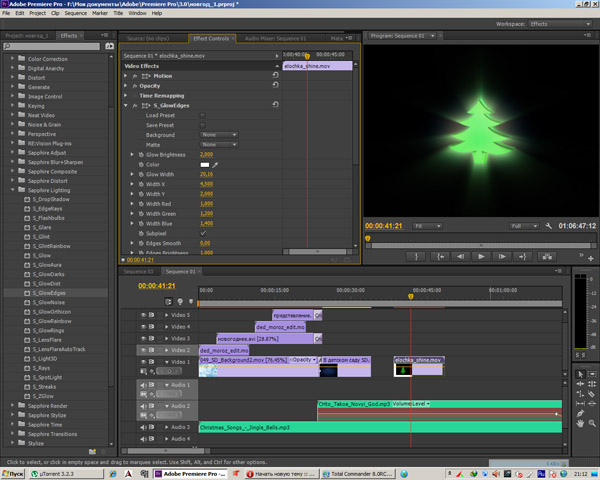Click the white Color swatch
600x480 pixels.
pyautogui.click(x=207, y=164)
